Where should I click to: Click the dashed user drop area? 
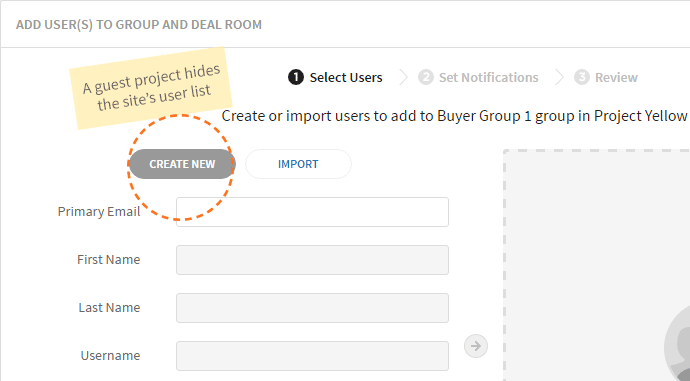pyautogui.click(x=597, y=265)
